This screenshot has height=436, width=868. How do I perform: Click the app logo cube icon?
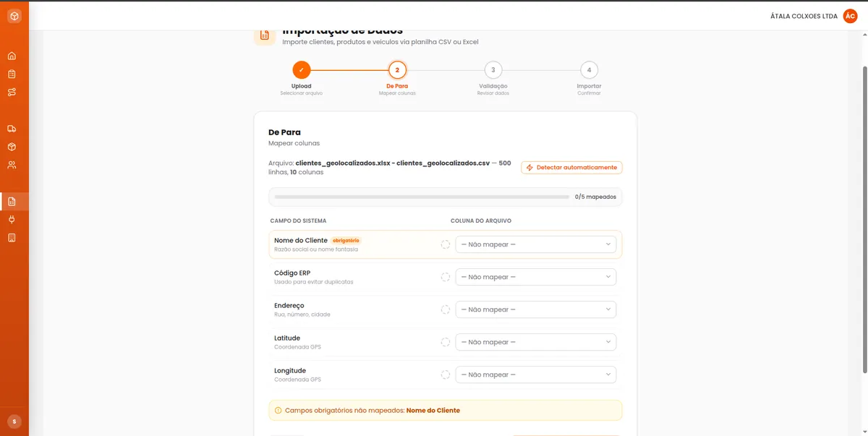pyautogui.click(x=14, y=16)
